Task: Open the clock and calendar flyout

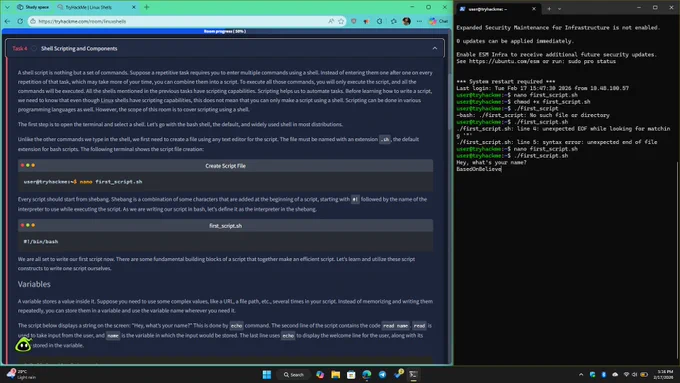Action: [665, 374]
